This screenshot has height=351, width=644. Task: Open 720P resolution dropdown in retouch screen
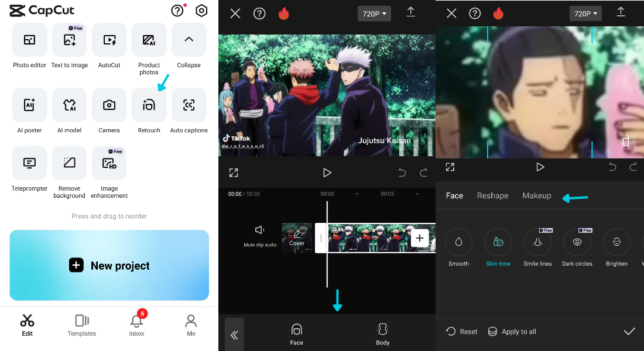(585, 13)
